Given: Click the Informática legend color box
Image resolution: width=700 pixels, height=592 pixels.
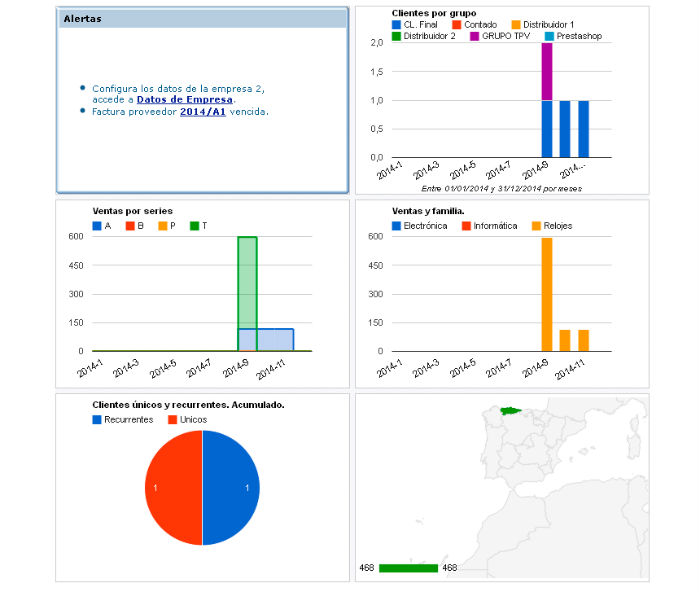Looking at the screenshot, I should (x=467, y=226).
